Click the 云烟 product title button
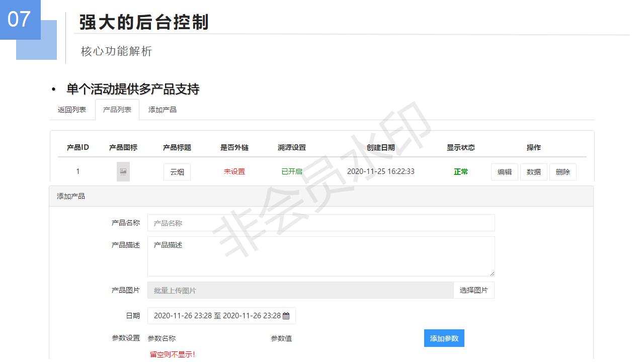 177,172
